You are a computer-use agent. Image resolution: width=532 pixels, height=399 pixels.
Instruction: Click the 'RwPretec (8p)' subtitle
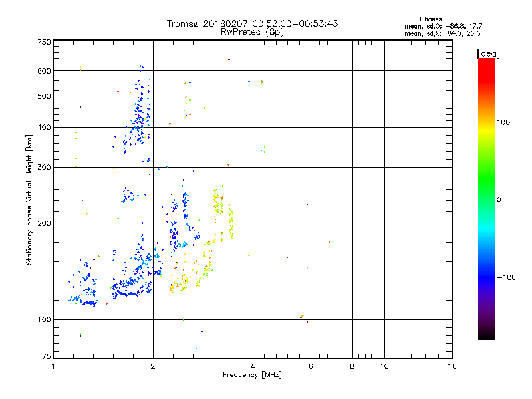252,32
